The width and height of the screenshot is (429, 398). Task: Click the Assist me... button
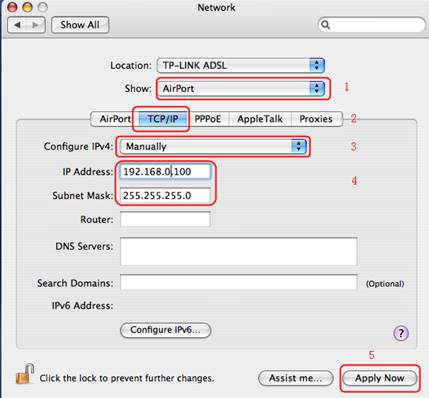coord(296,378)
